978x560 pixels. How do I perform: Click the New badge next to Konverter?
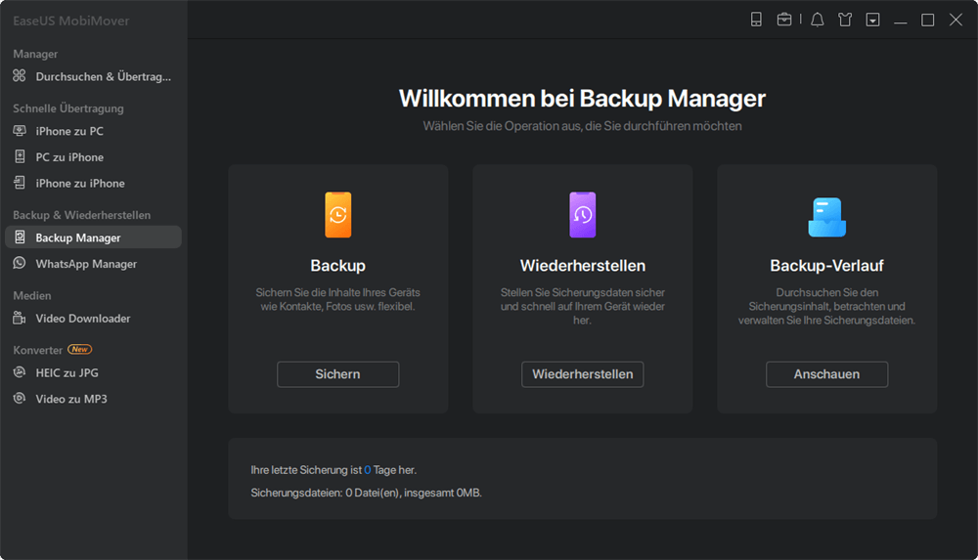pyautogui.click(x=80, y=349)
